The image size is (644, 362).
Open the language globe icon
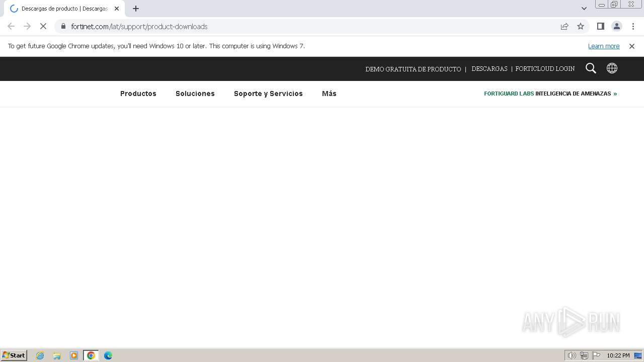pyautogui.click(x=612, y=68)
